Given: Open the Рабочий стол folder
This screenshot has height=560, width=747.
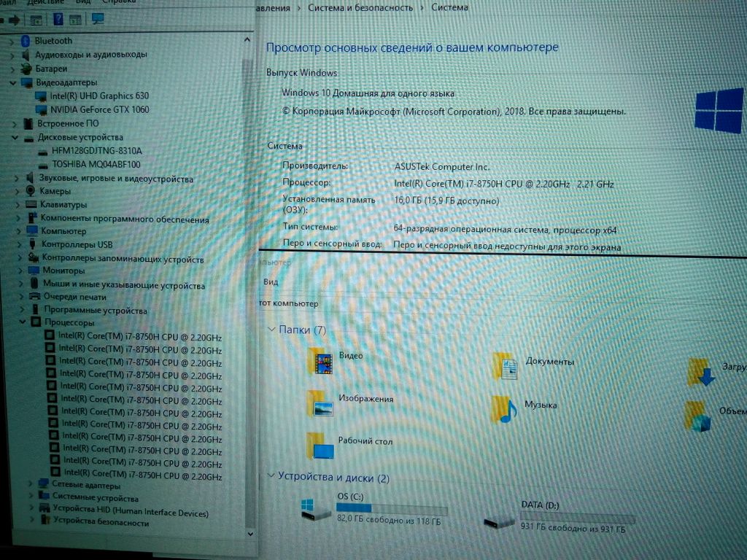Looking at the screenshot, I should (320, 445).
